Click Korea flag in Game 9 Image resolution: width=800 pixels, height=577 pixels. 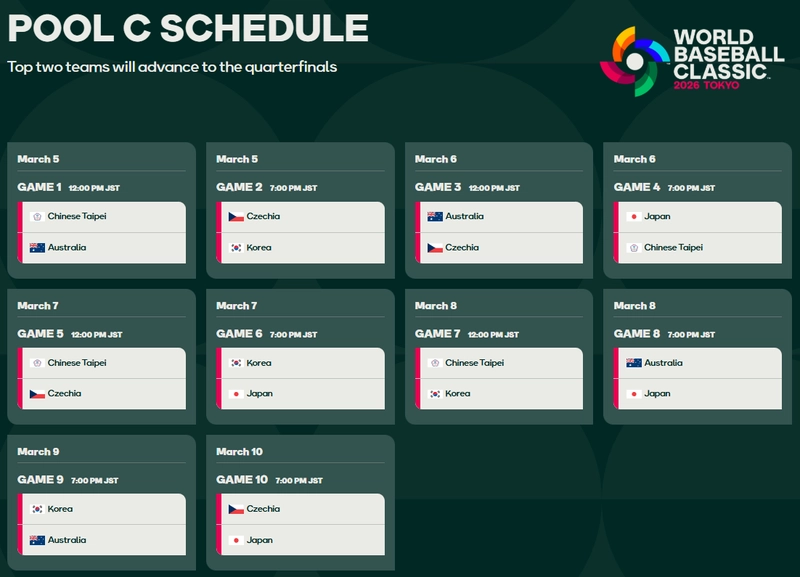tap(37, 509)
